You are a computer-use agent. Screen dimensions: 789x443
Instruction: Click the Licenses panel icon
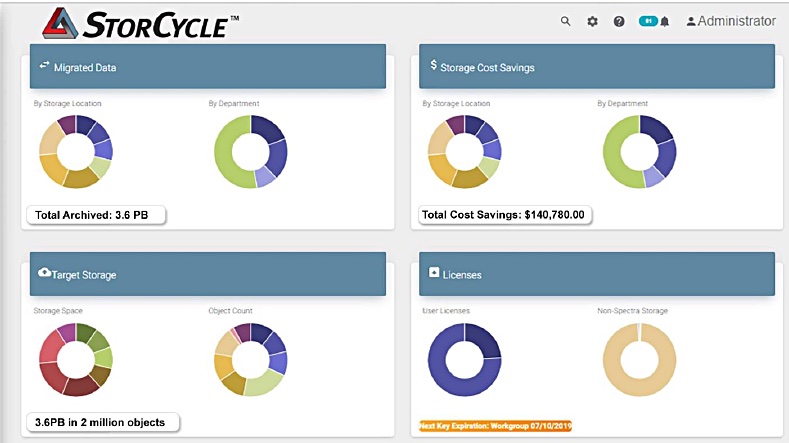pyautogui.click(x=434, y=272)
